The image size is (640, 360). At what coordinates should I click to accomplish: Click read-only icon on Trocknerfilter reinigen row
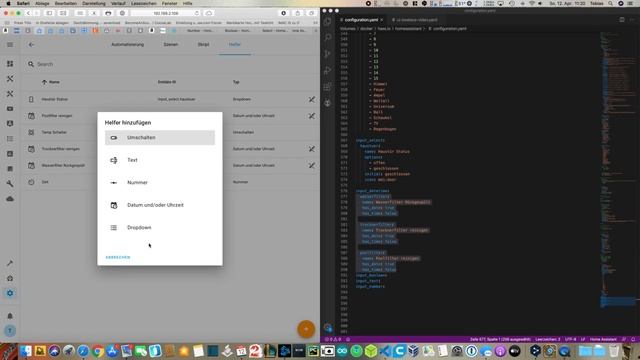pyautogui.click(x=311, y=149)
